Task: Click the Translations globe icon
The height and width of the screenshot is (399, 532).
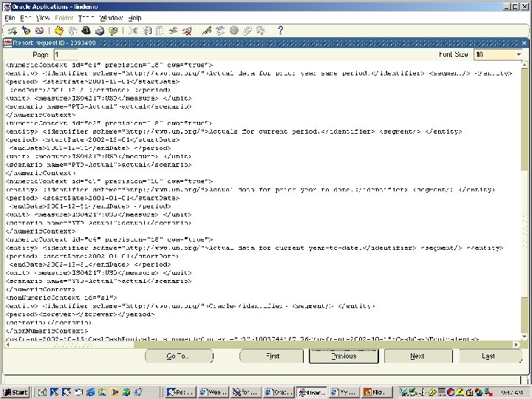Action: 233,31
